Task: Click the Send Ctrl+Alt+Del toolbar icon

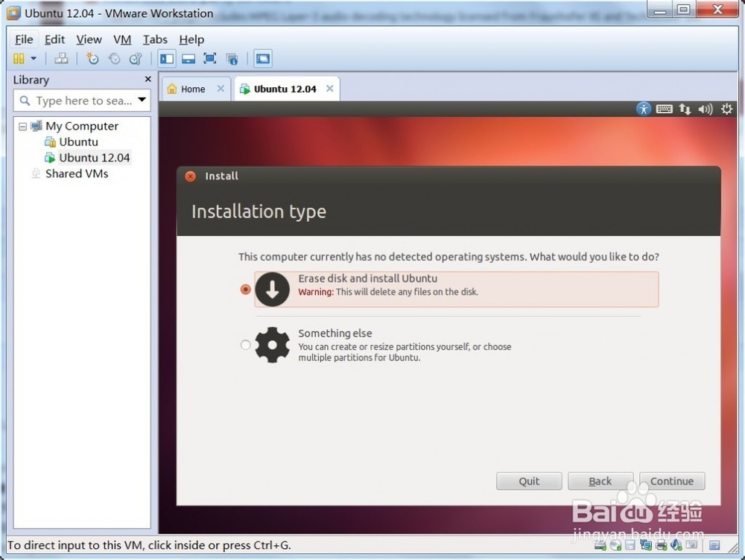Action: point(61,58)
